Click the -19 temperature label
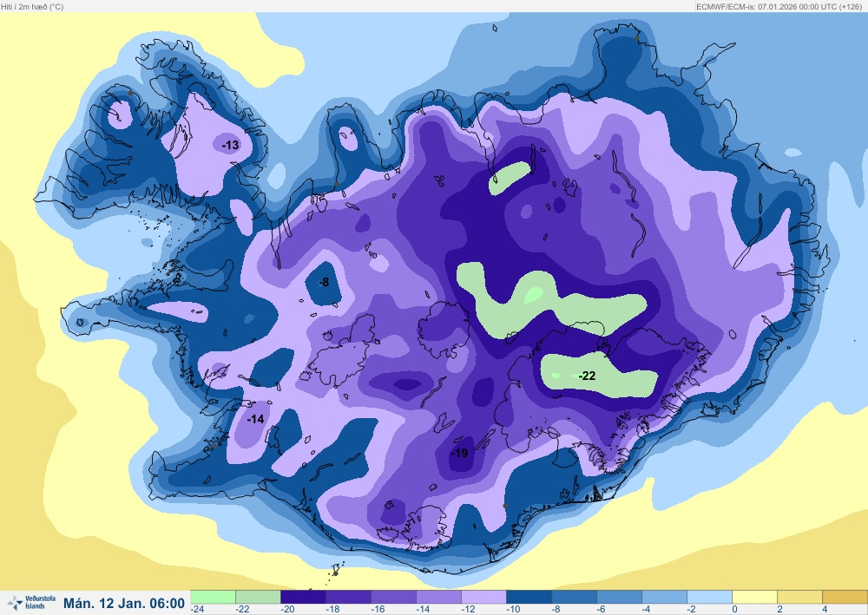This screenshot has height=615, width=868. point(459,453)
